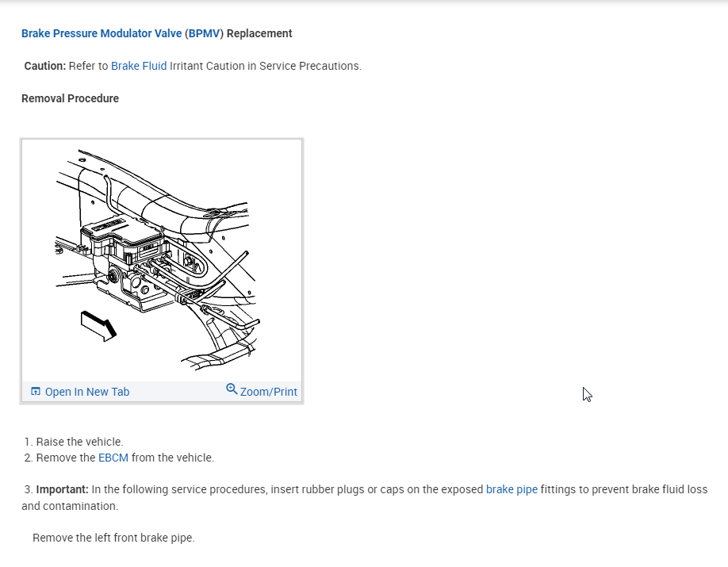
Task: Click the 'Removal Procedure' heading text
Action: tap(70, 98)
